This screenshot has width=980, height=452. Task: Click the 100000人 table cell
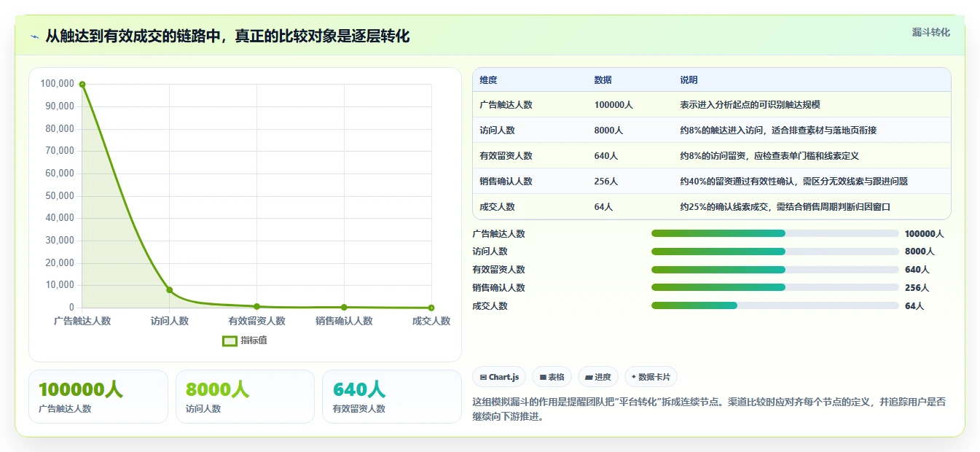[x=614, y=105]
